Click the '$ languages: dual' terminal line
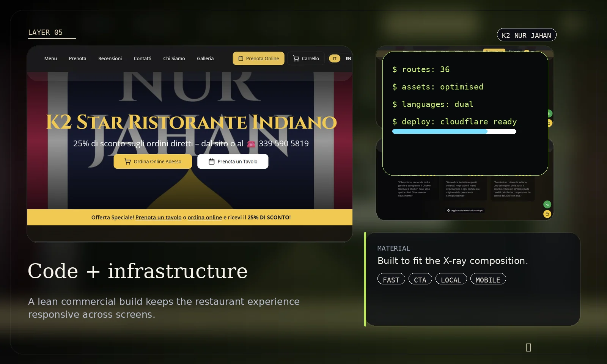607x364 pixels. click(433, 104)
